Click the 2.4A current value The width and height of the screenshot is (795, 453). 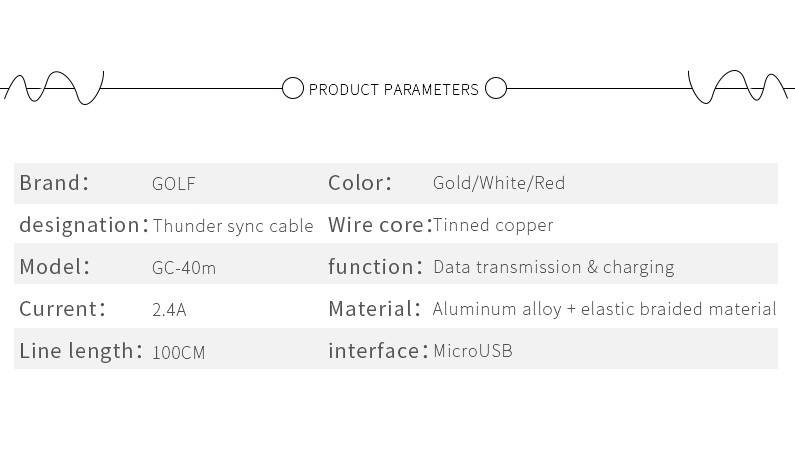(169, 310)
